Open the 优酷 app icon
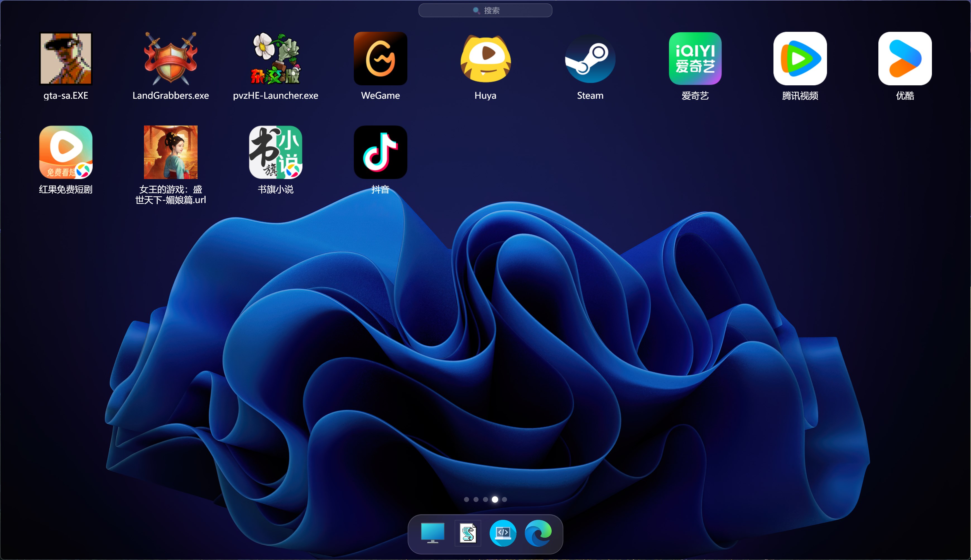 [x=905, y=59]
